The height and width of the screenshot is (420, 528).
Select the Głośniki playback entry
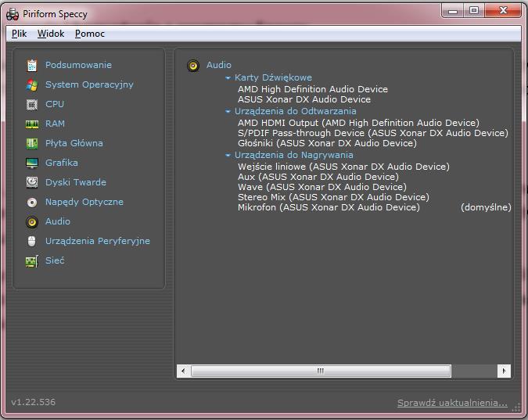(x=327, y=143)
